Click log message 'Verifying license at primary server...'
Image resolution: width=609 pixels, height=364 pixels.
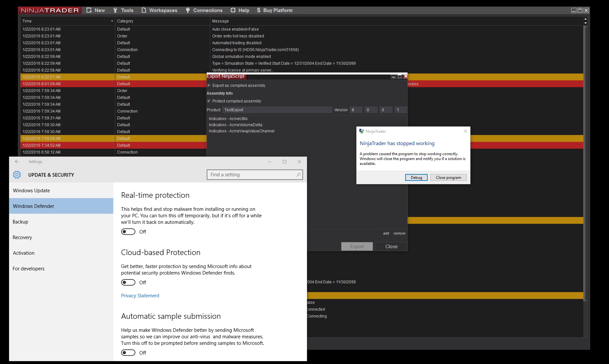pos(243,70)
